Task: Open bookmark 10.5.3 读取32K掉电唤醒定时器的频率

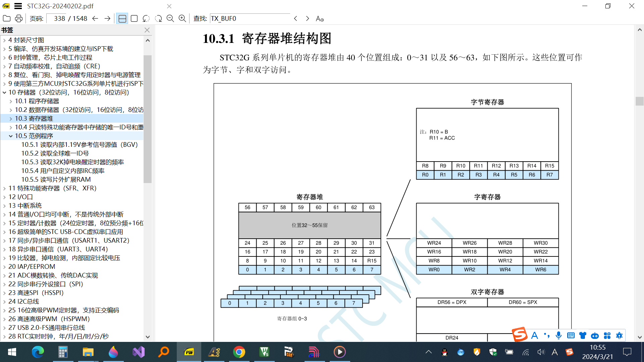Action: pos(72,162)
